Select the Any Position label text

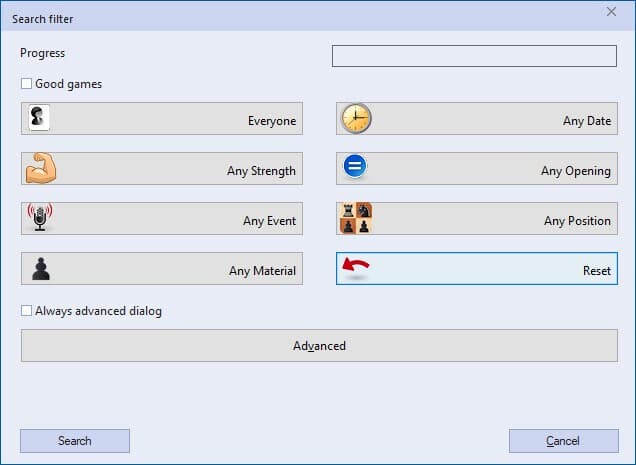click(x=577, y=221)
